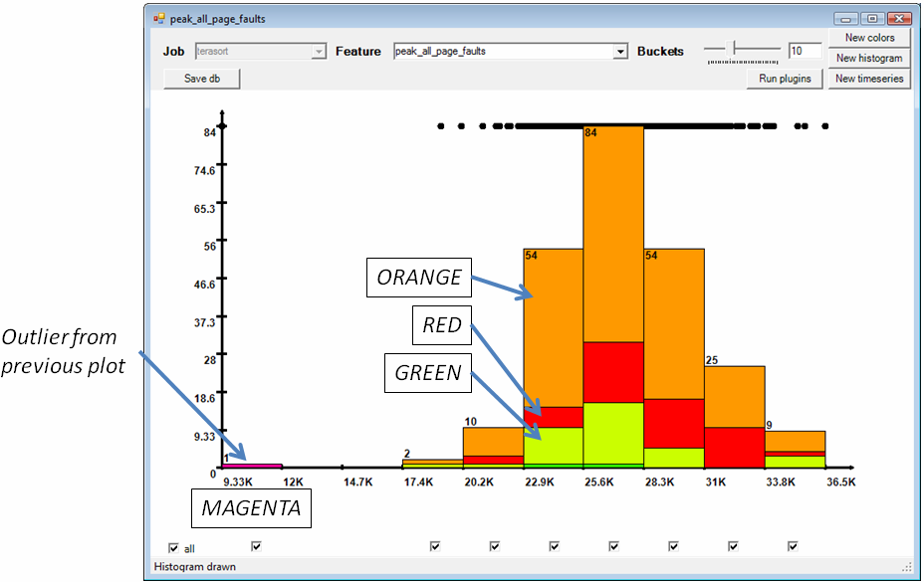Close the peak_all_page_faults window

tap(897, 19)
